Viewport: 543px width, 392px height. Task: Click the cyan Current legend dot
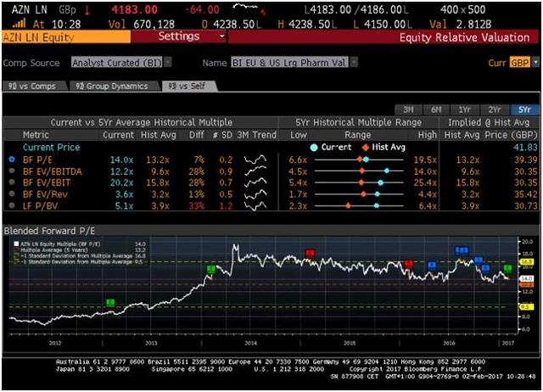314,148
